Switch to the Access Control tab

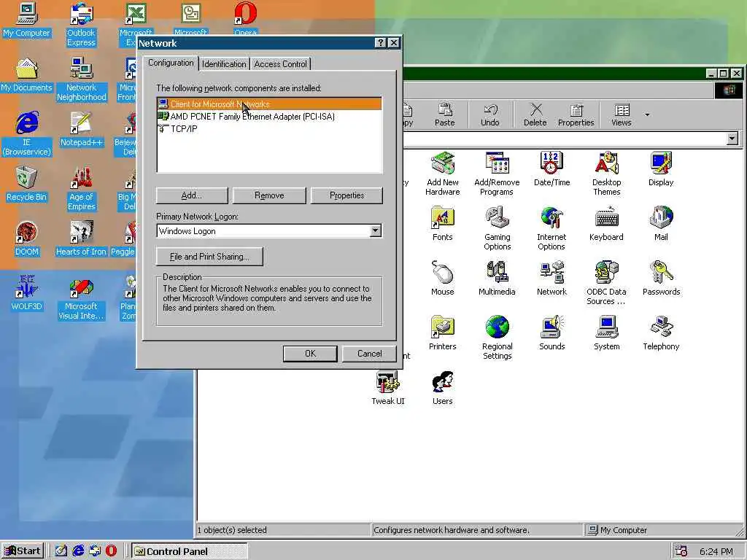click(x=281, y=64)
